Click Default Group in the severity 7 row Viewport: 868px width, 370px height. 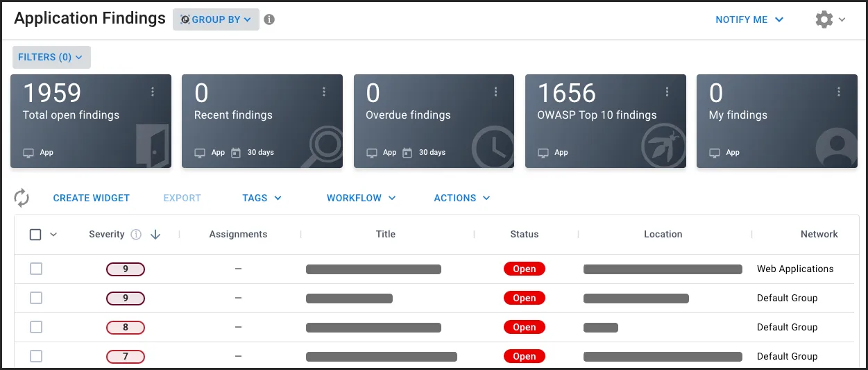787,357
